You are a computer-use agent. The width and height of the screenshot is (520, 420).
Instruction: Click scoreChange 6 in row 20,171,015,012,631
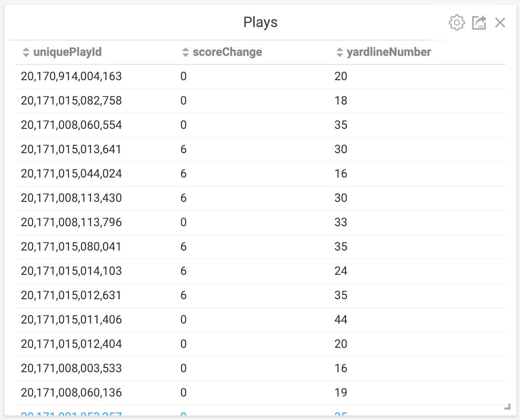coord(183,295)
